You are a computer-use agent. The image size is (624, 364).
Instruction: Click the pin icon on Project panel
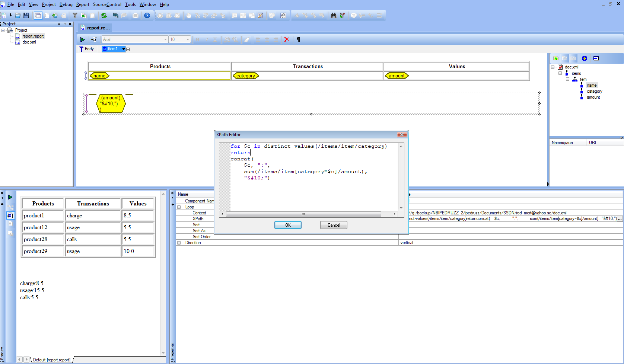[59, 24]
